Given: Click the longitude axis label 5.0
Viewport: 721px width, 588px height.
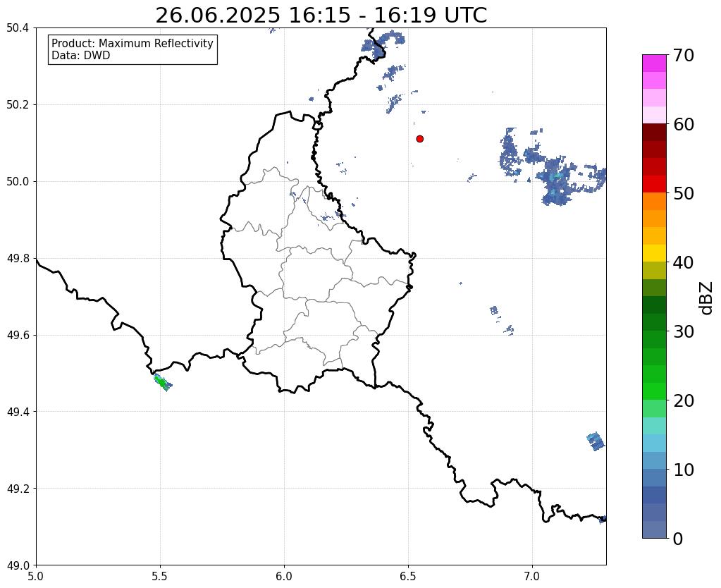Looking at the screenshot, I should [x=36, y=576].
